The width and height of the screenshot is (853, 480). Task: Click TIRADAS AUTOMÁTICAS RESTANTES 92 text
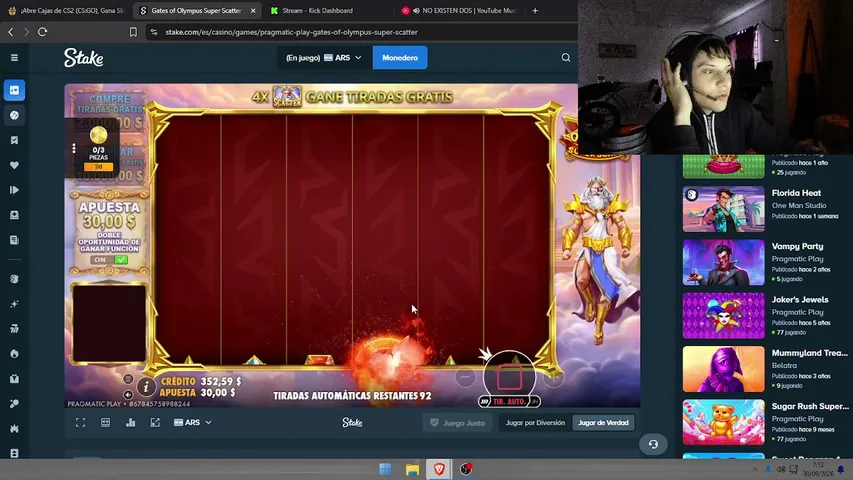(x=352, y=396)
